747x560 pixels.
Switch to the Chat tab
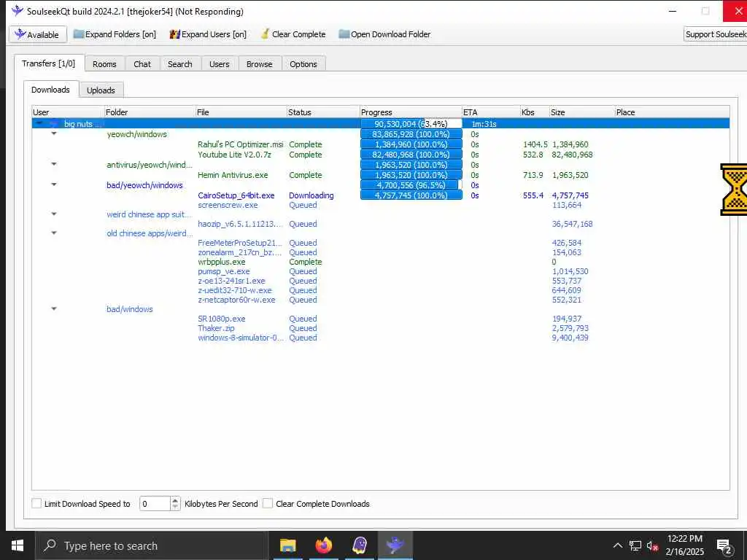coord(142,64)
